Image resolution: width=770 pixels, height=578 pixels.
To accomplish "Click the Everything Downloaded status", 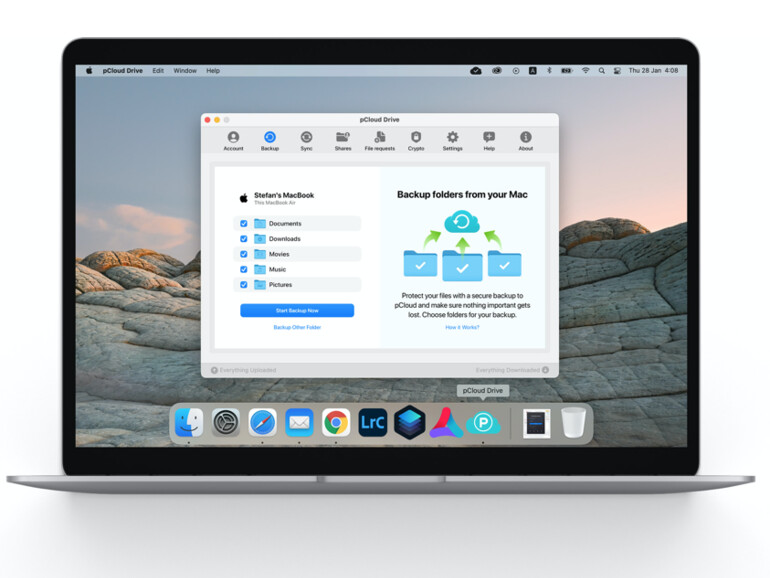I will [512, 370].
